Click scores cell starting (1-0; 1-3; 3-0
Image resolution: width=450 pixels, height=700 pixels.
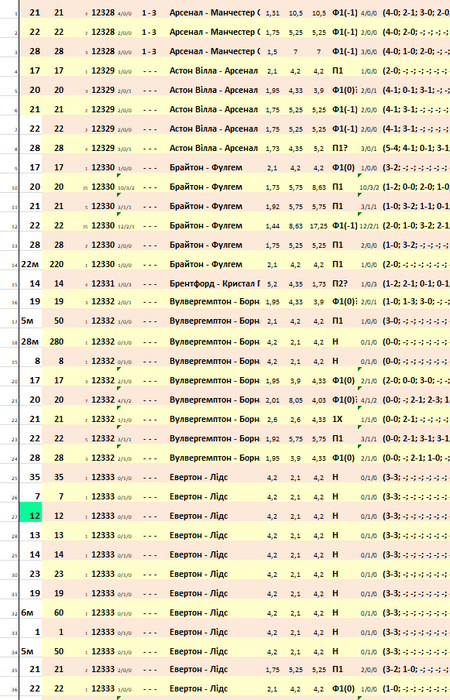[416, 302]
